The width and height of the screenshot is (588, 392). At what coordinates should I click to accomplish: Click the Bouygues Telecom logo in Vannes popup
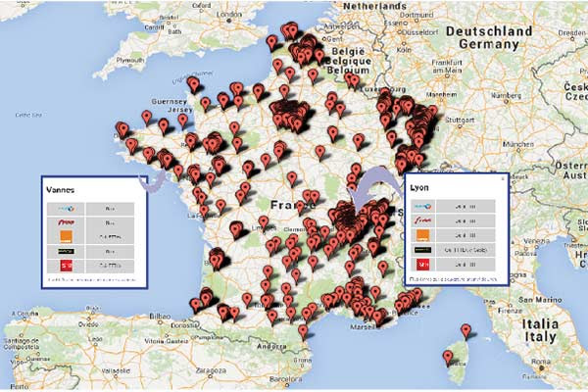click(67, 209)
